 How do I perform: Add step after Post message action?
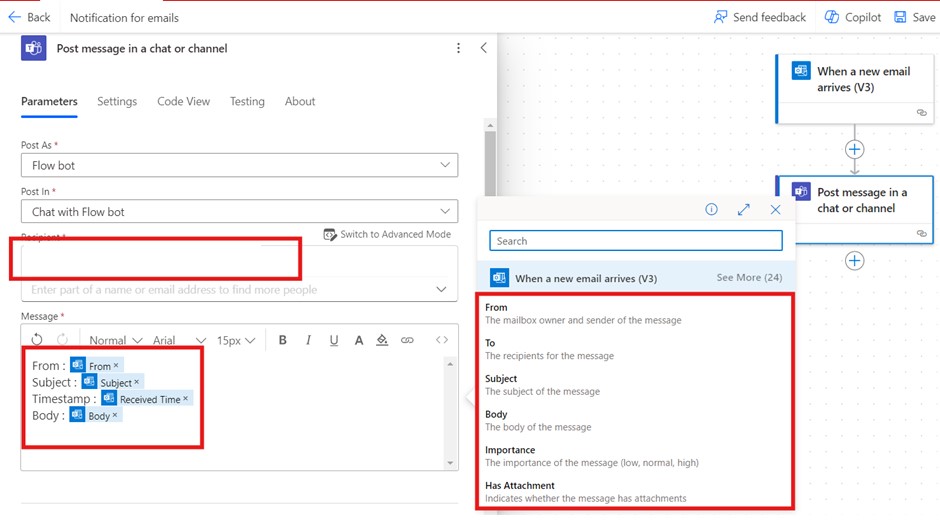854,261
